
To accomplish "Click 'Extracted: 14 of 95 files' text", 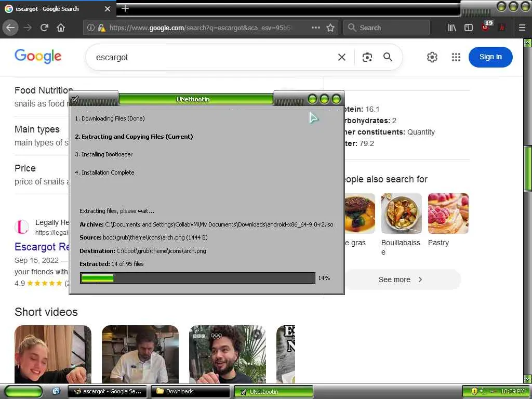I will [x=112, y=263].
